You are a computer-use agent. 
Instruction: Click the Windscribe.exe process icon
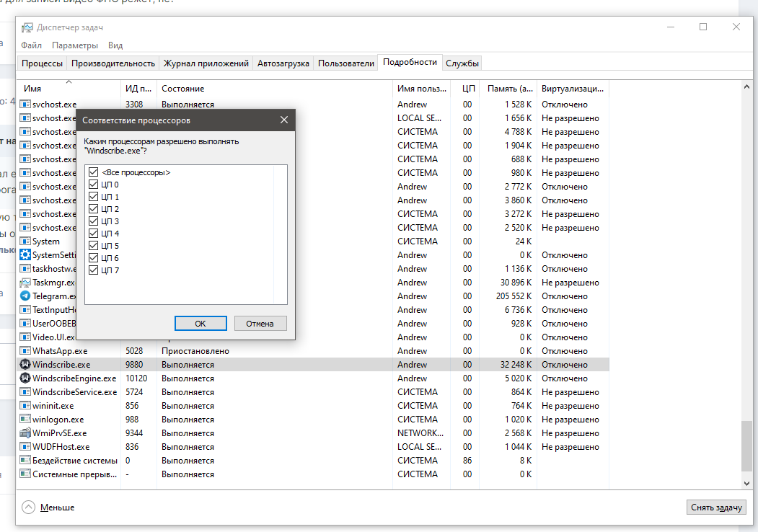(x=26, y=365)
